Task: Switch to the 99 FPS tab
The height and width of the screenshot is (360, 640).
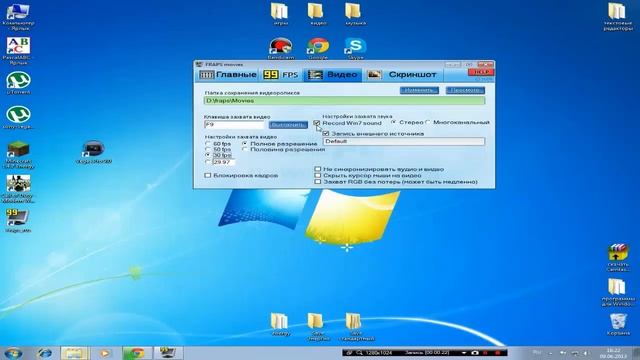Action: pos(281,75)
